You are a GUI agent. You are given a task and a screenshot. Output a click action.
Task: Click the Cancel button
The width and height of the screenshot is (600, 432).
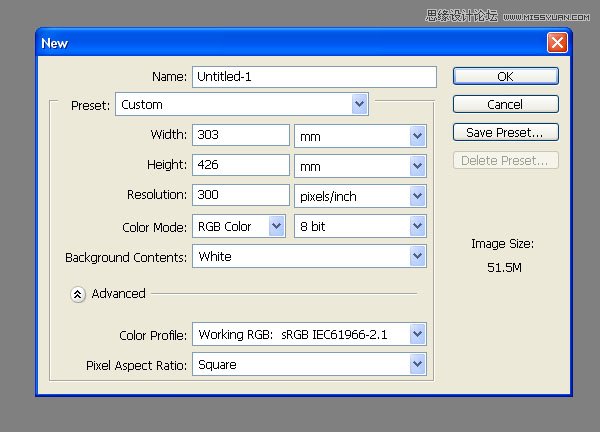pyautogui.click(x=505, y=104)
